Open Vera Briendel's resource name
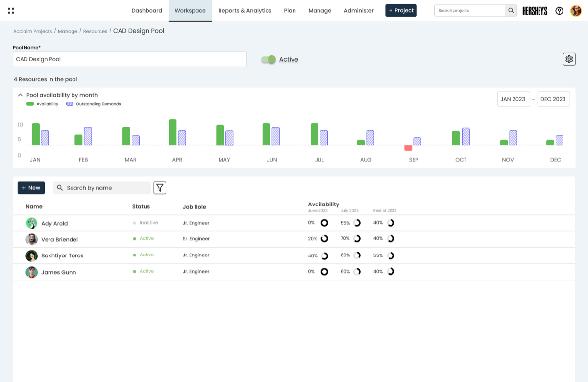This screenshot has height=382, width=588. point(59,239)
